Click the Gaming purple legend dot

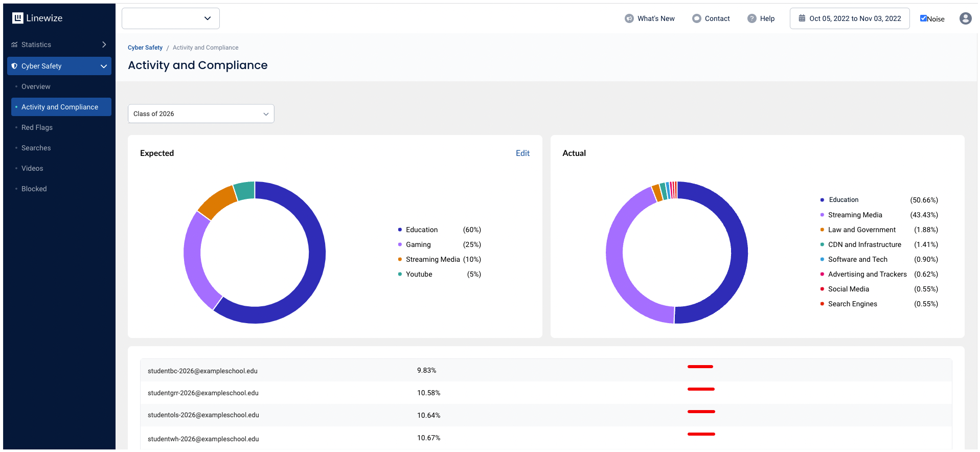[x=400, y=244]
